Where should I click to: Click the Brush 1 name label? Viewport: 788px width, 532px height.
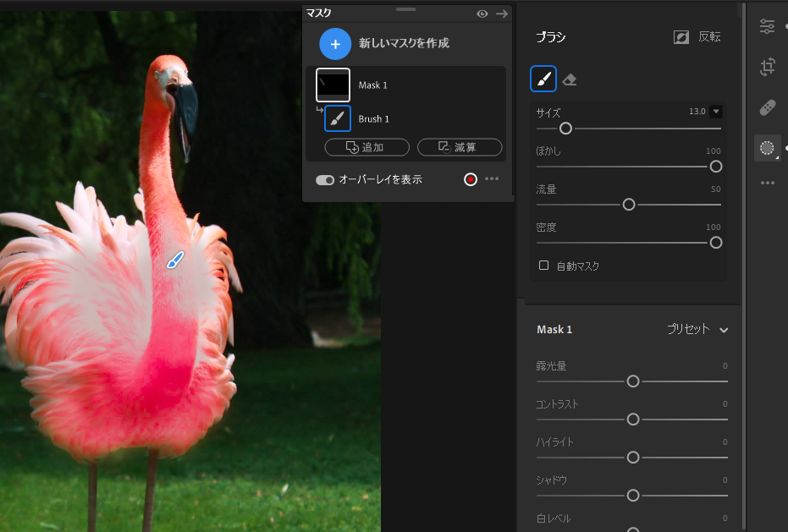click(x=373, y=119)
